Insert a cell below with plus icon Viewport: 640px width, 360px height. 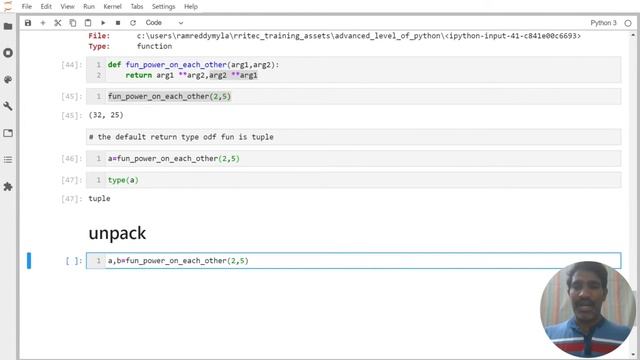(x=42, y=23)
